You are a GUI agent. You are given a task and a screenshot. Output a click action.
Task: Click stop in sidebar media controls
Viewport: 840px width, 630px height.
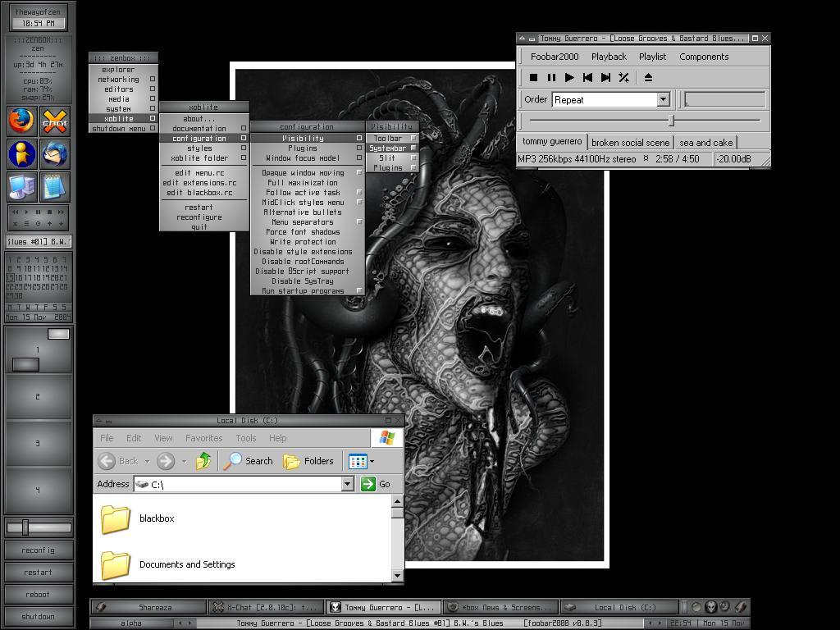[x=49, y=212]
